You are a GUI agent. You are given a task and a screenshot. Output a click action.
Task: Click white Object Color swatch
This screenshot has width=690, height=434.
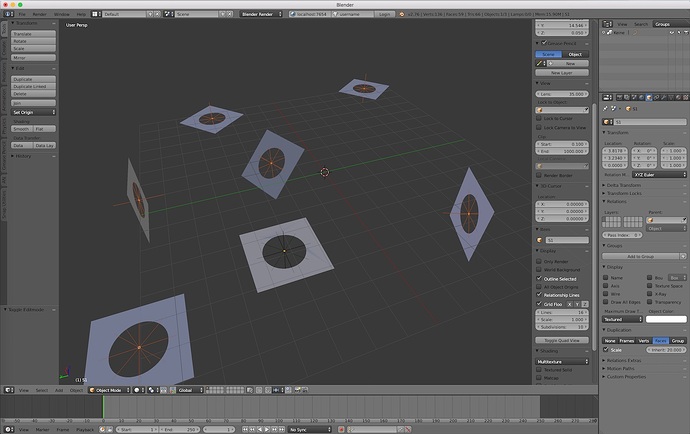pyautogui.click(x=666, y=319)
